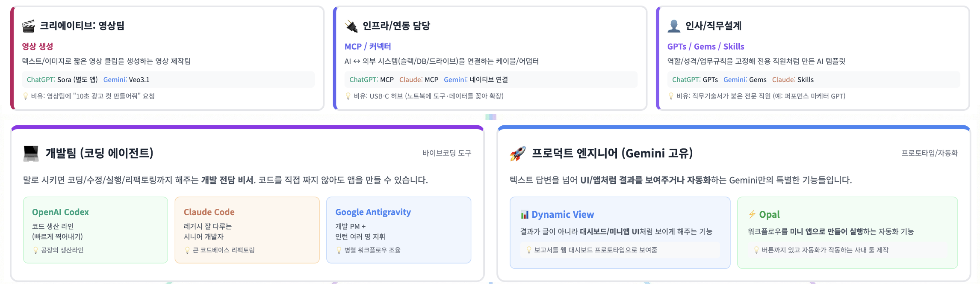Click the 결과가 글이 아니라 description line
Screen dimensions: 980x284
[x=616, y=231]
